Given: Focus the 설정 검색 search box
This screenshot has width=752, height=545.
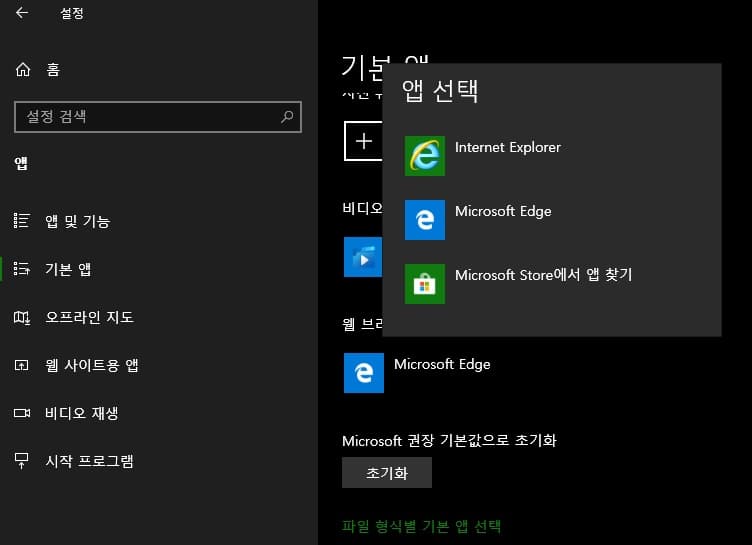Looking at the screenshot, I should coord(158,117).
